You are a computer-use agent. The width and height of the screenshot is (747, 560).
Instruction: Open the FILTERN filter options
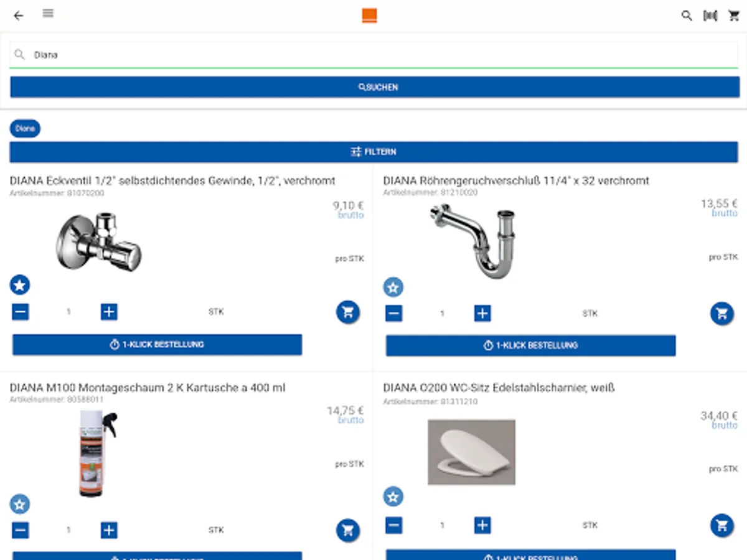coord(374,152)
